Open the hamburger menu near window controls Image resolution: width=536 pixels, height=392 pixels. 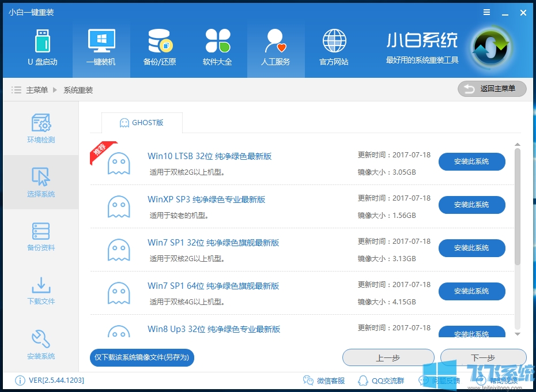pos(486,12)
